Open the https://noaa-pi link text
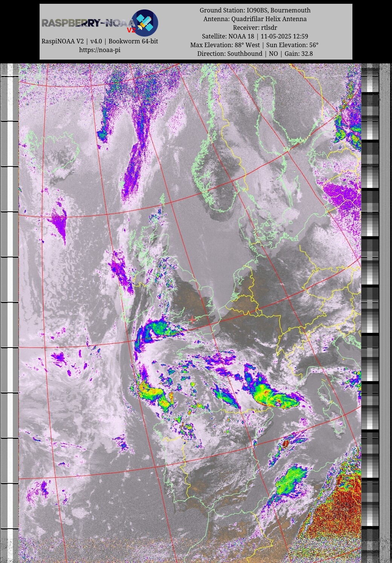The width and height of the screenshot is (392, 563). pos(100,50)
